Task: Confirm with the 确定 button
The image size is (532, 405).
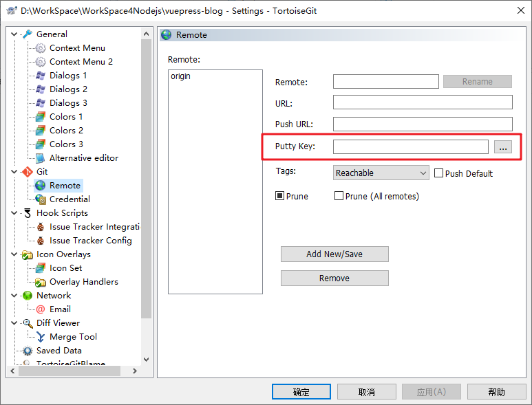Action: click(x=301, y=392)
